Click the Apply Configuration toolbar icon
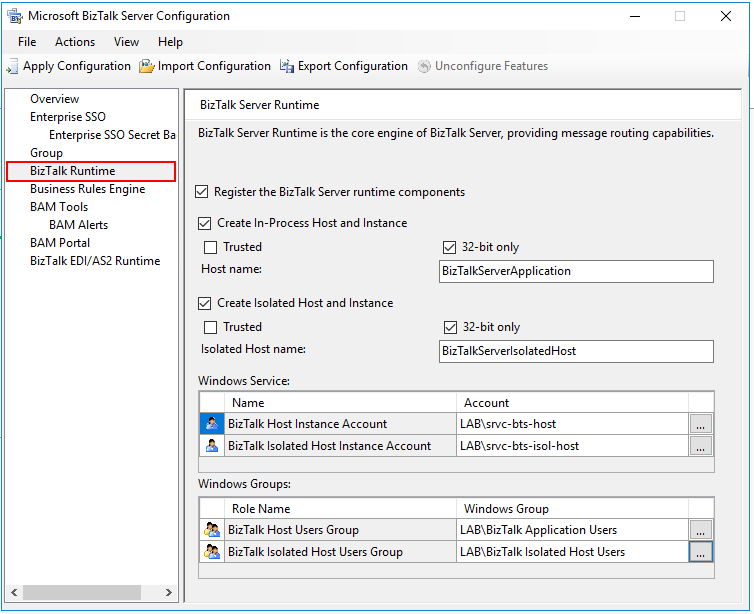754x614 pixels. click(13, 66)
